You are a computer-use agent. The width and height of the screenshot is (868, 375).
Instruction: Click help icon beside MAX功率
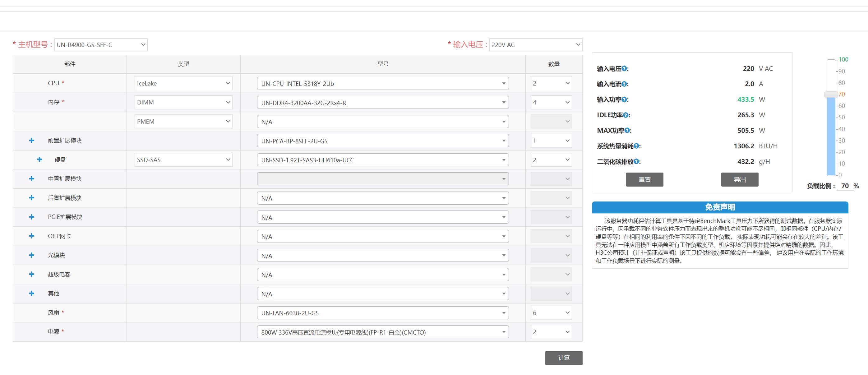click(x=627, y=131)
